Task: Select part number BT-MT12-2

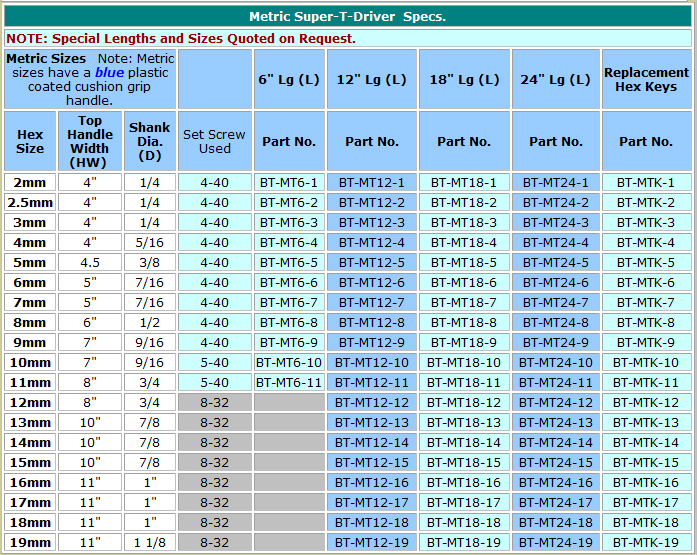Action: click(372, 202)
